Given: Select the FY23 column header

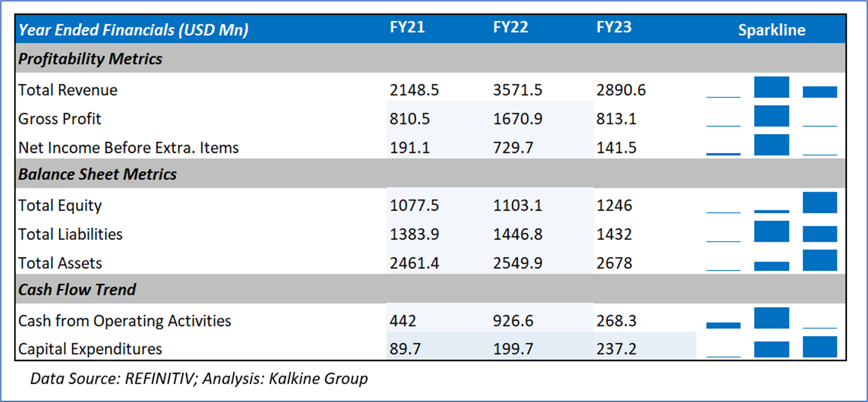Looking at the screenshot, I should (x=613, y=28).
